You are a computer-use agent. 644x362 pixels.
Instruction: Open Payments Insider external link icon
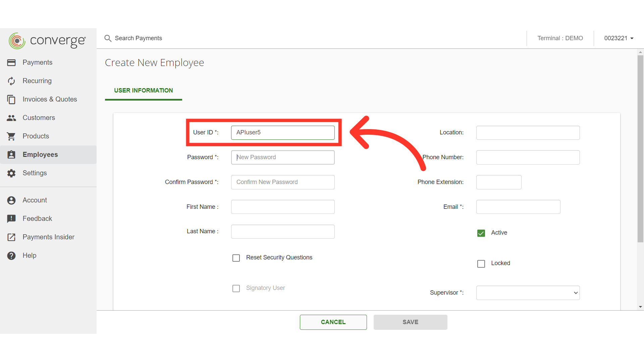[x=11, y=237]
